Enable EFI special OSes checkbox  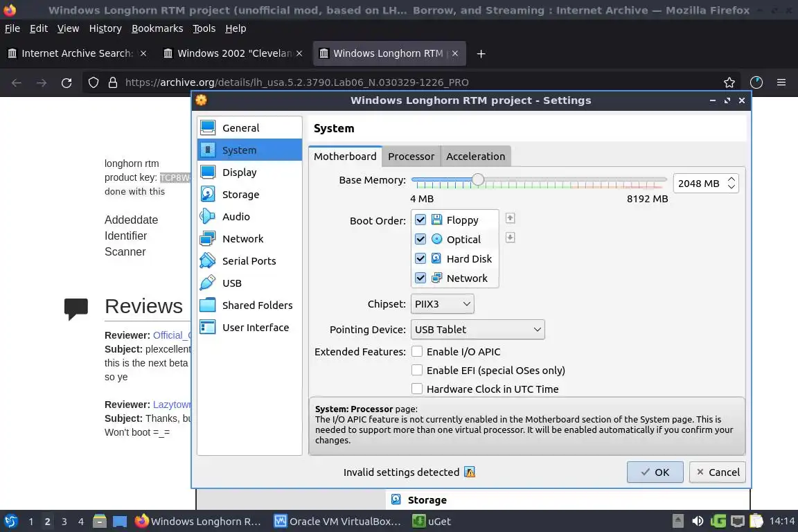(x=417, y=370)
